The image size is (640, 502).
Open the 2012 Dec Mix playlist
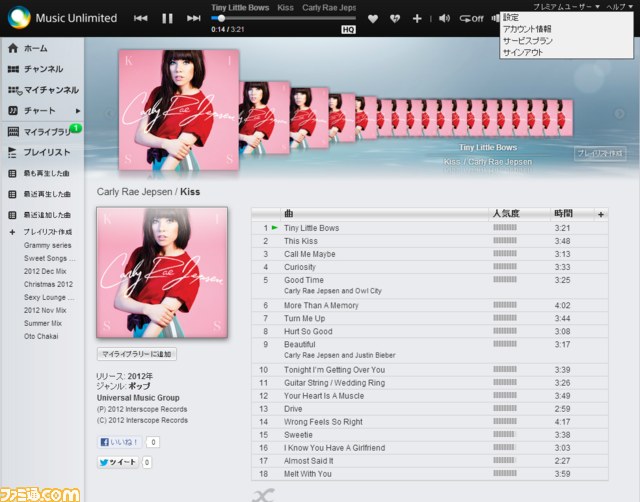click(45, 271)
